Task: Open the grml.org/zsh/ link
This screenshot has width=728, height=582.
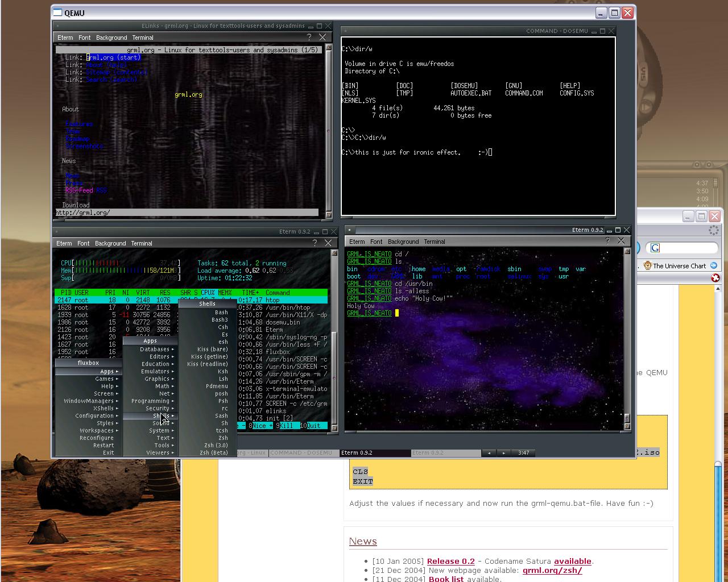Action: (x=552, y=570)
